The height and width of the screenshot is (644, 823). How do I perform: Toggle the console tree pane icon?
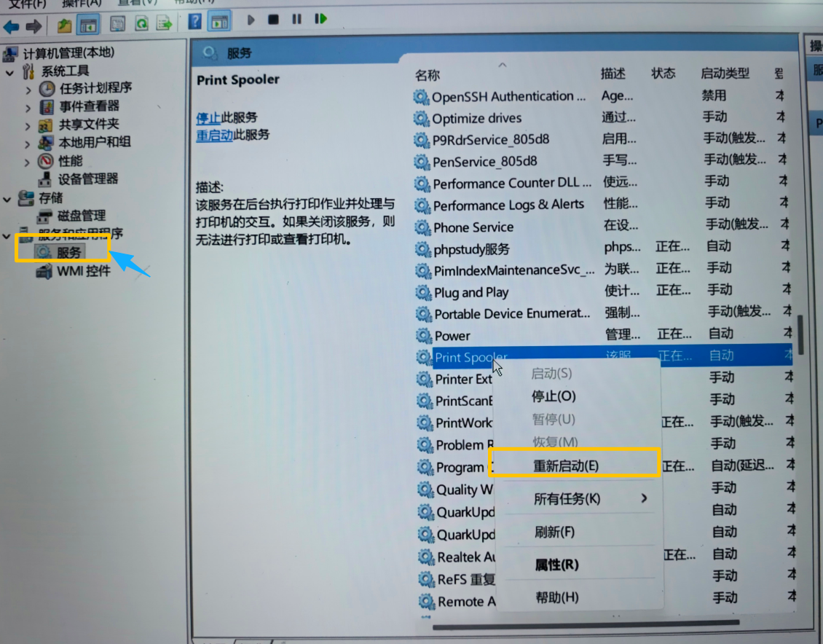[x=88, y=24]
